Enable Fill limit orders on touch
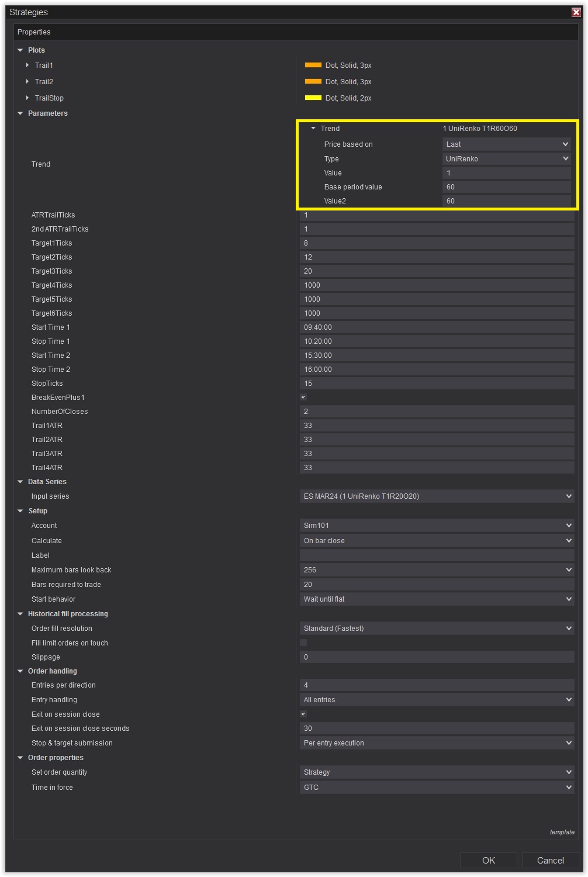Viewport: 588px width, 877px height. pyautogui.click(x=303, y=643)
